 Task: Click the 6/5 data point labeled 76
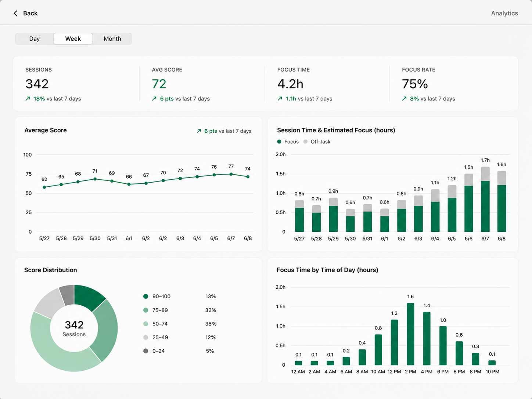214,175
